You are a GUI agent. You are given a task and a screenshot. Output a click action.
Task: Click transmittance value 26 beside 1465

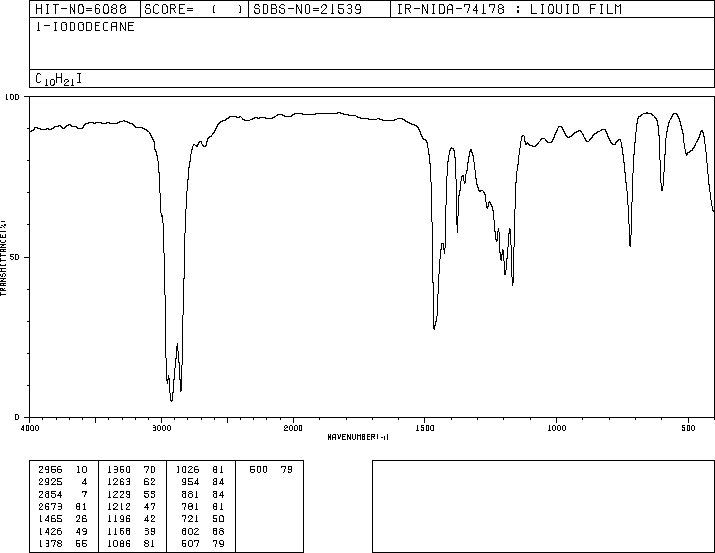click(x=81, y=519)
